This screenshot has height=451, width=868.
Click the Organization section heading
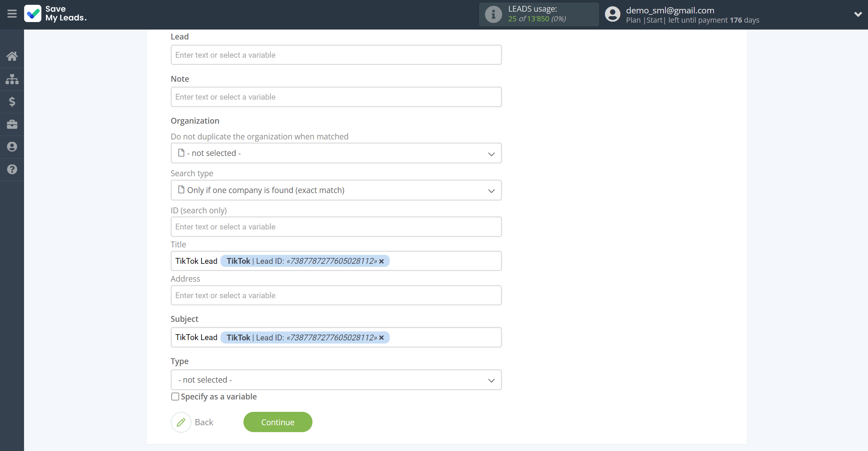coord(195,121)
